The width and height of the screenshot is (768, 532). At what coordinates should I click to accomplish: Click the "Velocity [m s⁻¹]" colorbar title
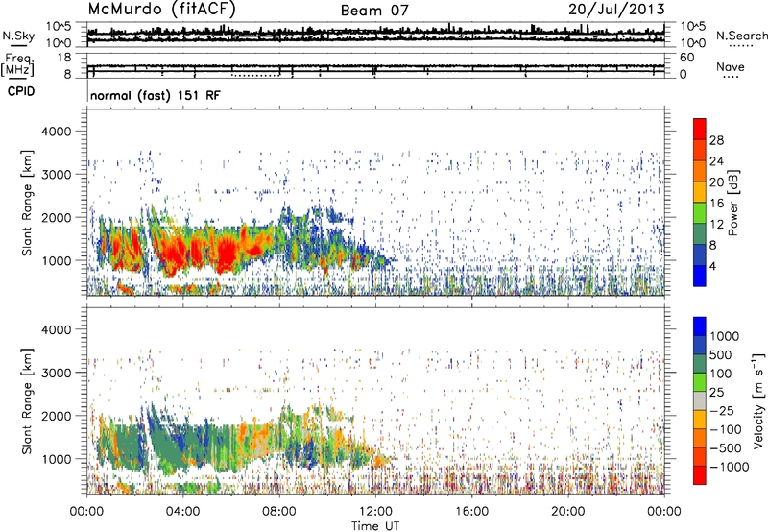758,400
